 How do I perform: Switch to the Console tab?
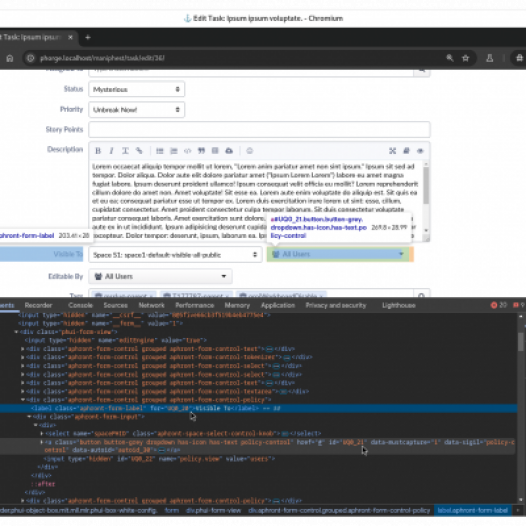click(x=80, y=305)
